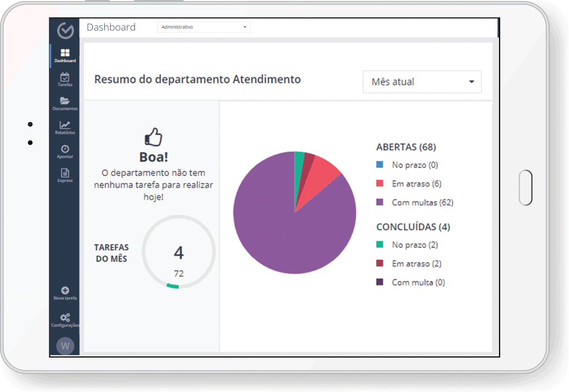Click the No prazo (2) legend label
Image resolution: width=569 pixels, height=392 pixels.
(415, 245)
